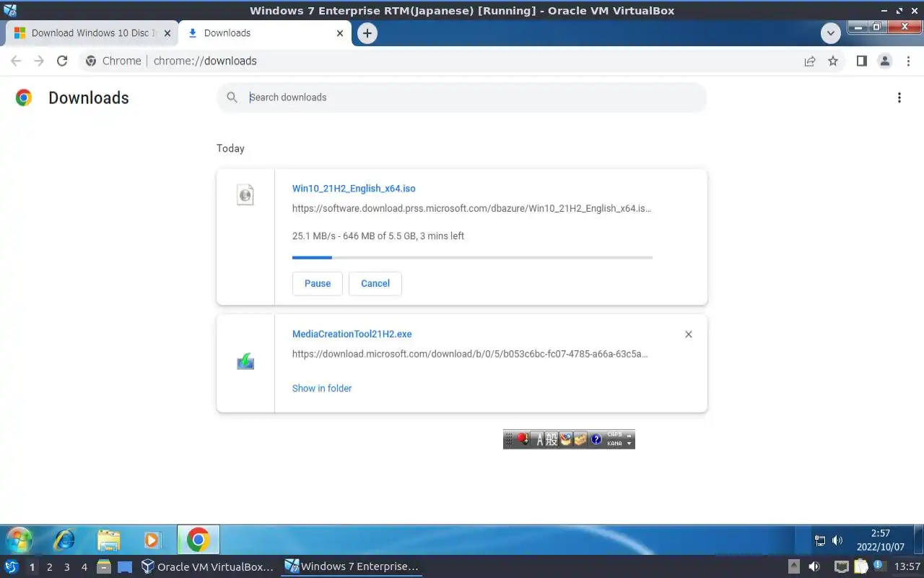Go forward in Chrome

pos(39,61)
